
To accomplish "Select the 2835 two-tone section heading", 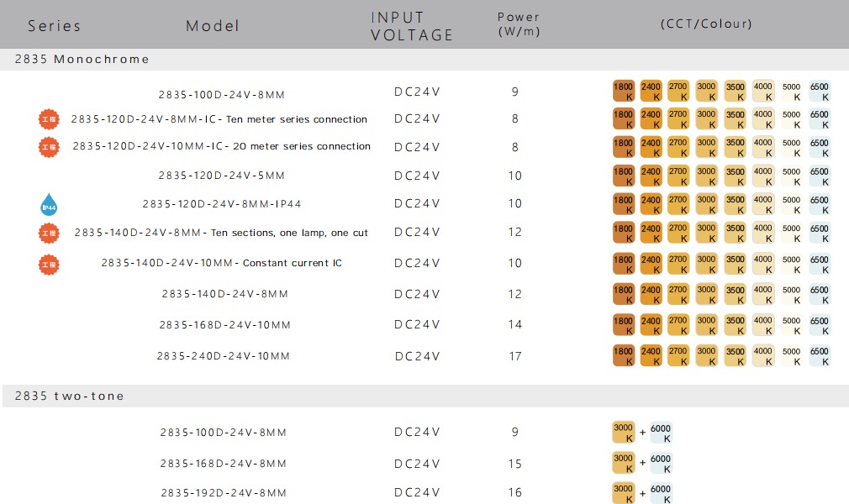I will 70,396.
